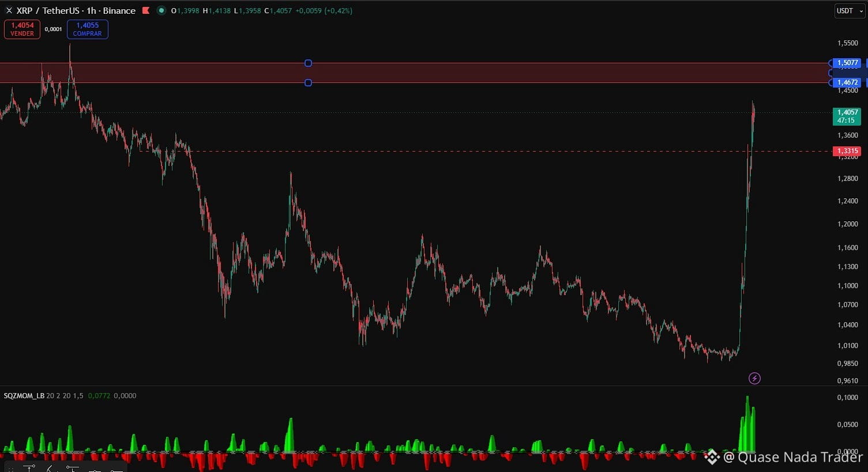868x472 pixels.
Task: Click the change value +0,0059 (+0,42%)
Action: [x=324, y=11]
